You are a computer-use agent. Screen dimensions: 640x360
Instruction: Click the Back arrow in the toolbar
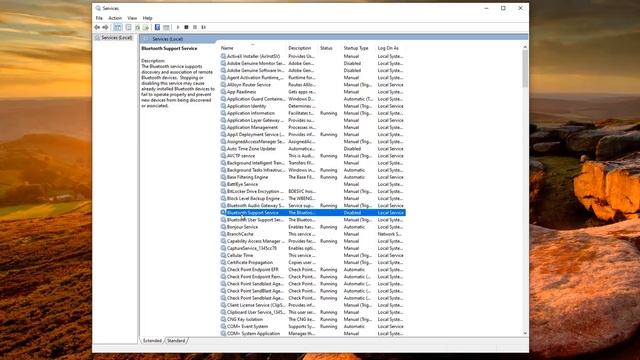coord(97,27)
